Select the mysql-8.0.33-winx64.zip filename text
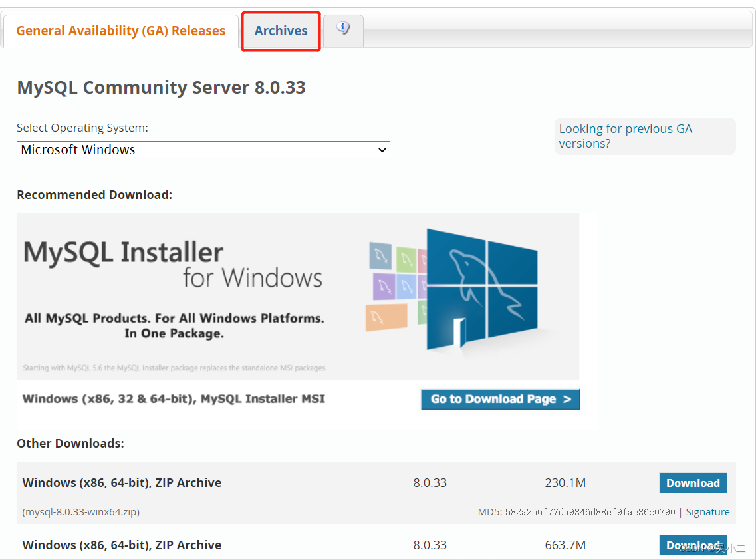This screenshot has width=756, height=560. point(81,512)
